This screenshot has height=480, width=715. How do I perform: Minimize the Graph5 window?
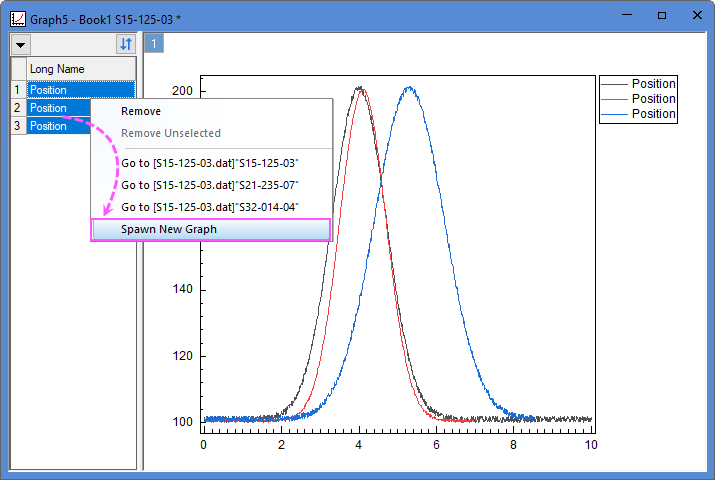pos(627,15)
